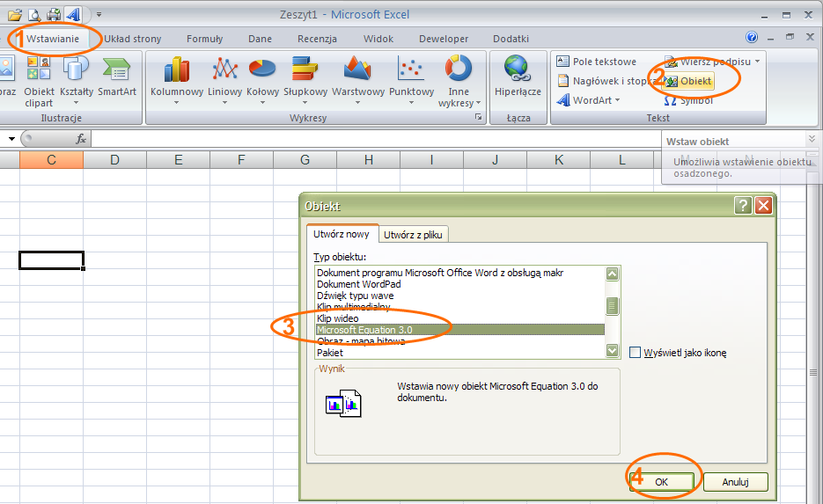The height and width of the screenshot is (504, 823).
Task: Select Dźwięk typu wave object type
Action: click(x=356, y=296)
